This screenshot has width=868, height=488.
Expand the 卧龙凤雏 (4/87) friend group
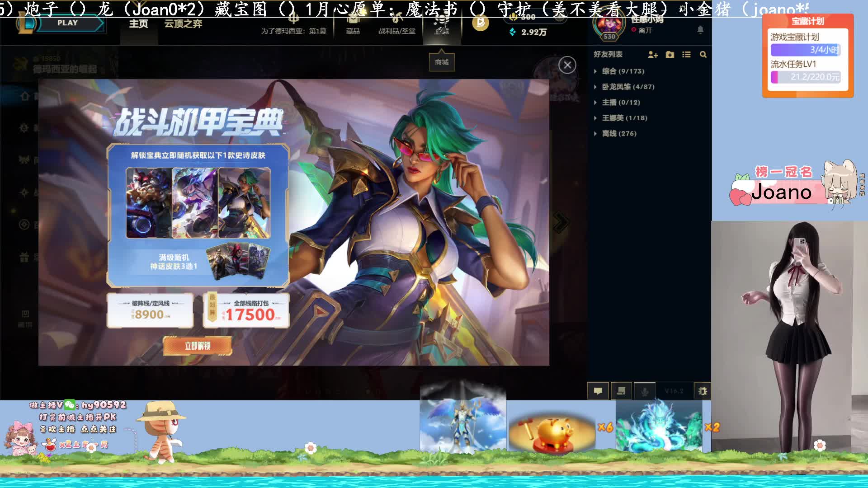[627, 87]
